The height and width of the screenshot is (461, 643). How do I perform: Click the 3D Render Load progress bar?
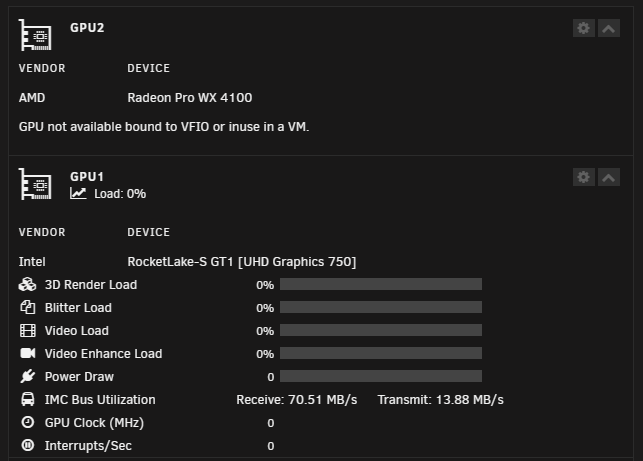click(x=381, y=284)
